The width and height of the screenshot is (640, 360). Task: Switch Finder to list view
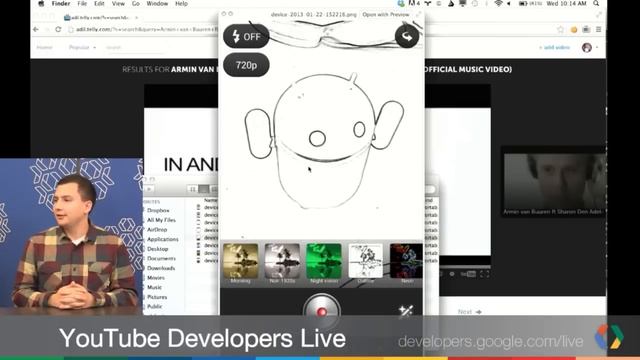[x=203, y=189]
